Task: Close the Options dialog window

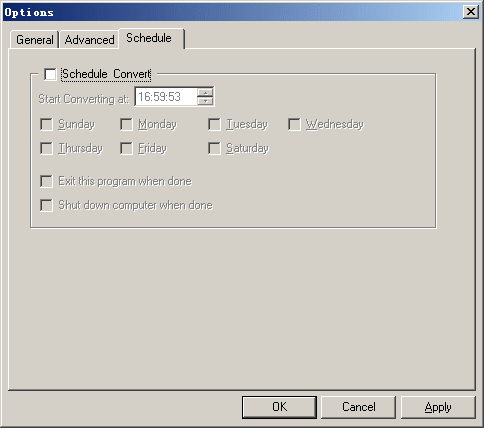Action: 471,12
